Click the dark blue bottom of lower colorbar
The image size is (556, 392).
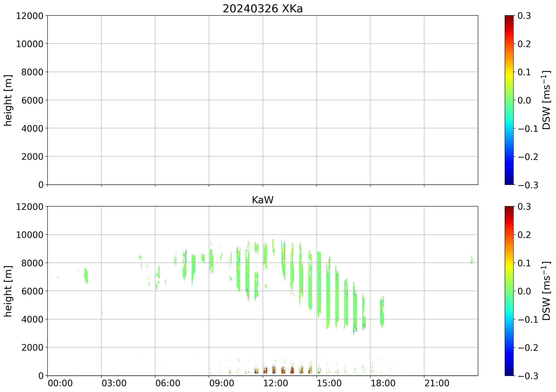pyautogui.click(x=509, y=373)
